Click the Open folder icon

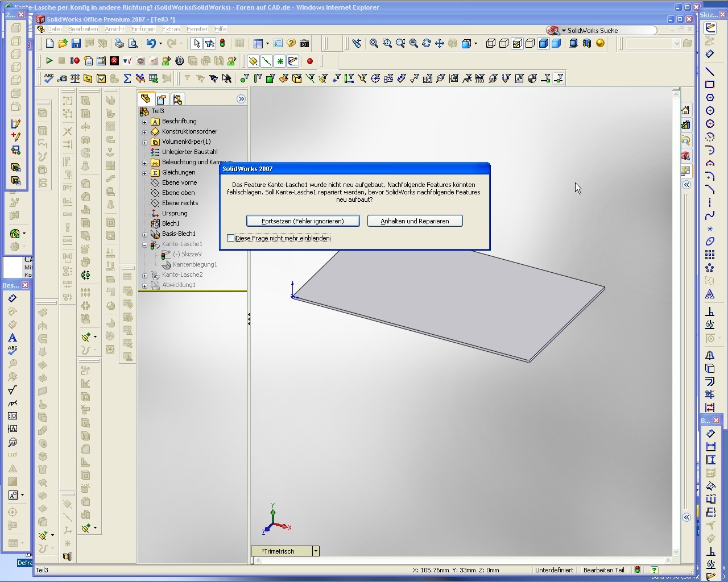click(x=63, y=43)
